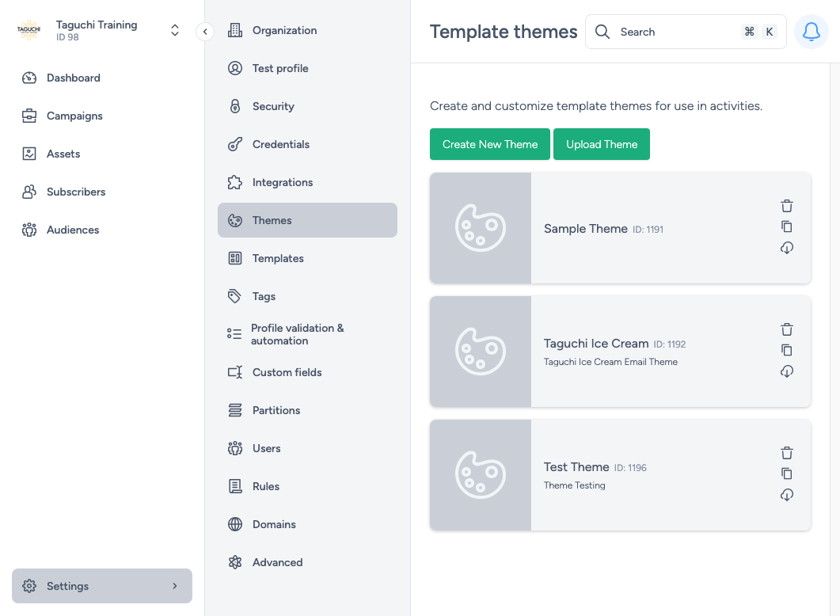Open Advanced settings
Viewport: 840px width, 616px height.
(307, 562)
